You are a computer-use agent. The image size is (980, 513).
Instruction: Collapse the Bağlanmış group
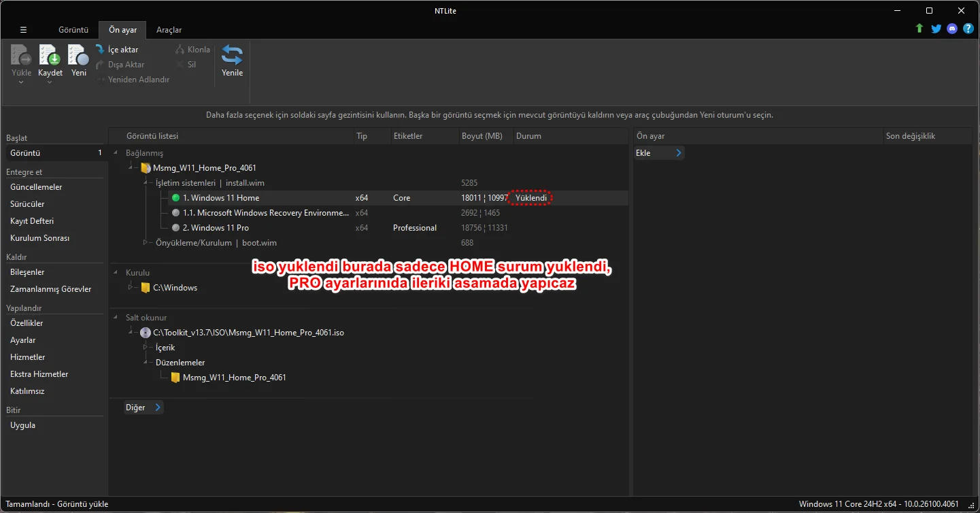[x=116, y=153]
